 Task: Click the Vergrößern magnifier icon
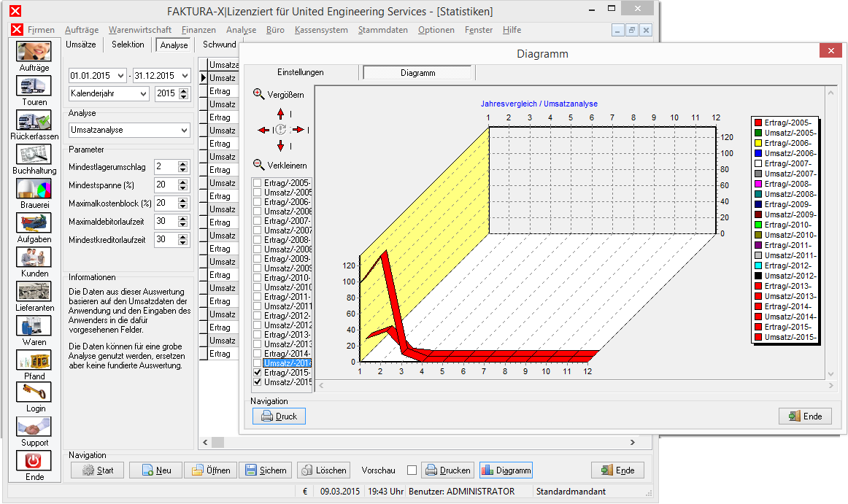click(x=259, y=94)
